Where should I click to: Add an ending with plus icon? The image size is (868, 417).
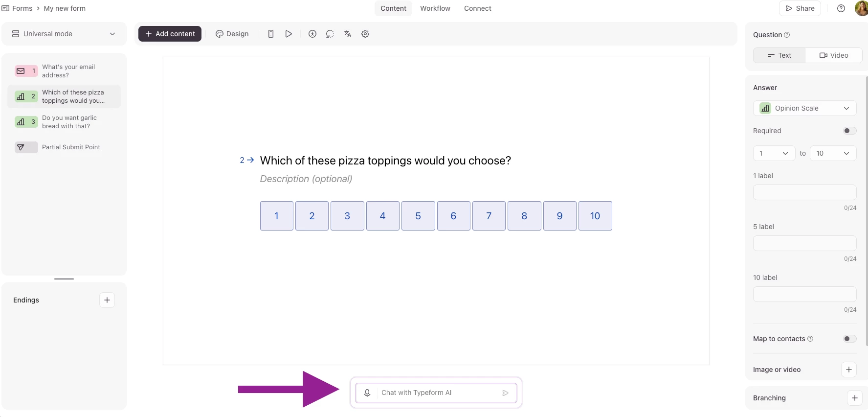pos(107,300)
